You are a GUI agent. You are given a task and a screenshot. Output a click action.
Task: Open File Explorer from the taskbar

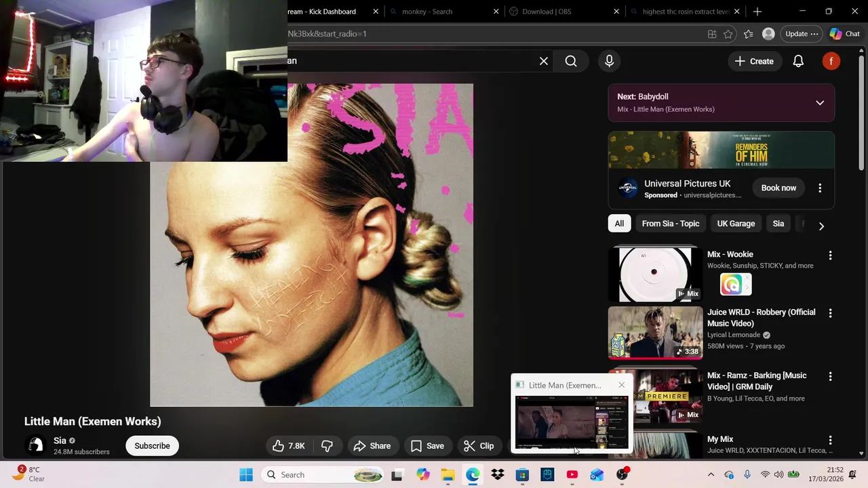coord(448,474)
